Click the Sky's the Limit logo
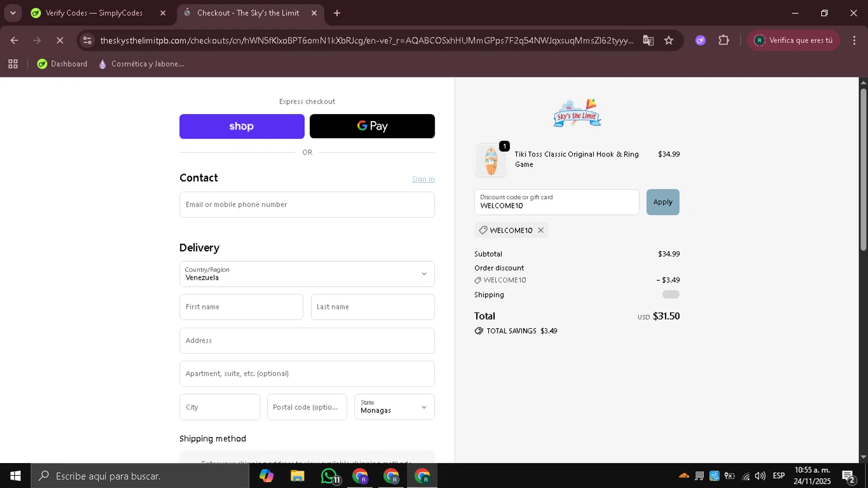The width and height of the screenshot is (868, 488). [x=577, y=113]
